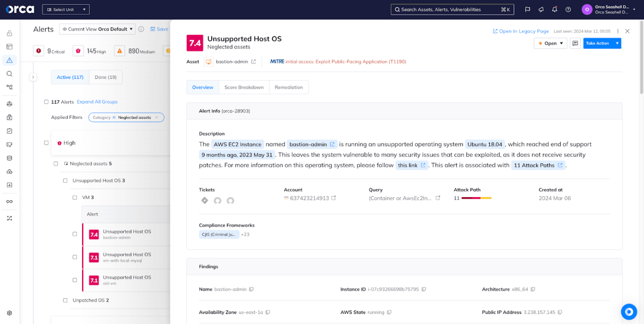The width and height of the screenshot is (644, 324).
Task: Open the dashboard layout sidebar icon
Action: pos(10,47)
